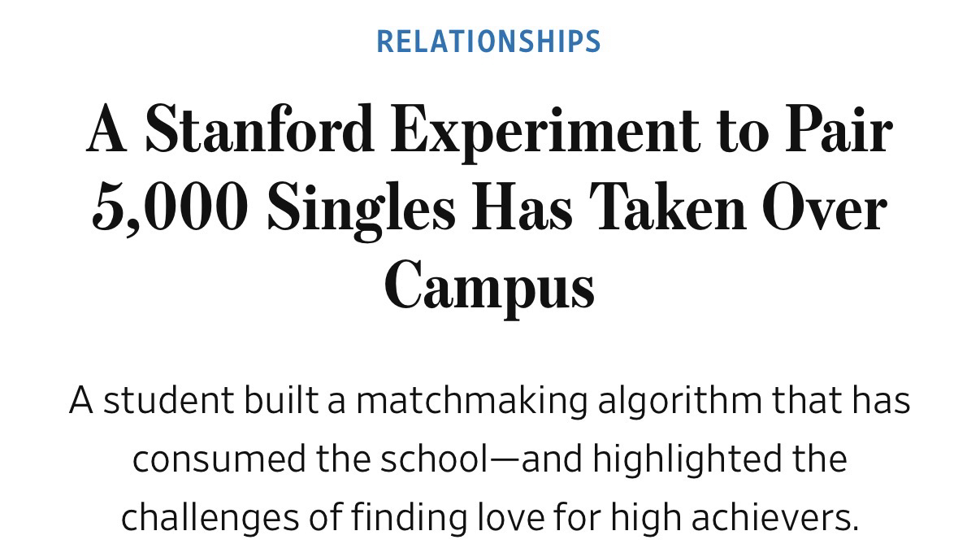The width and height of the screenshot is (980, 557).
Task: Click the word "Campus" in the headline
Action: pyautogui.click(x=489, y=285)
